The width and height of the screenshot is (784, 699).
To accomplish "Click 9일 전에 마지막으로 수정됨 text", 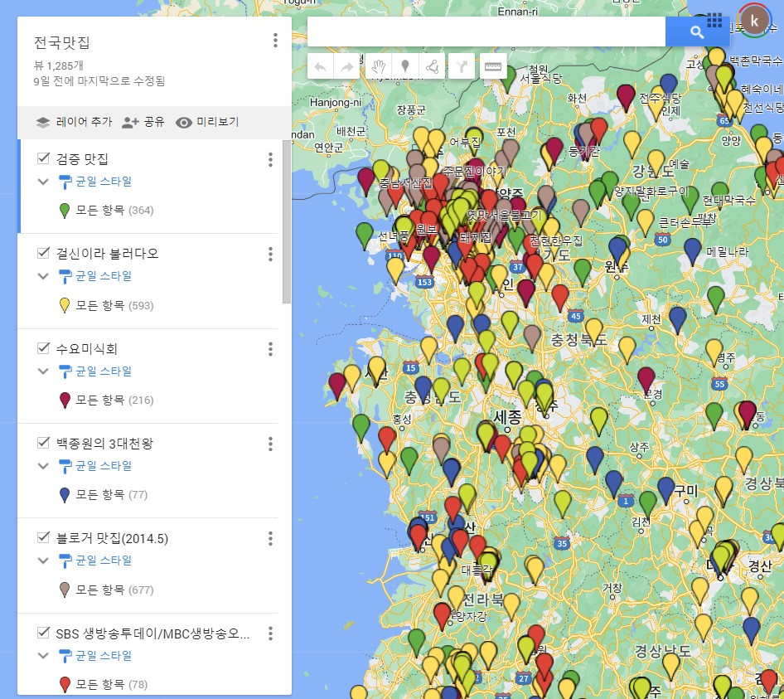I will (x=99, y=81).
